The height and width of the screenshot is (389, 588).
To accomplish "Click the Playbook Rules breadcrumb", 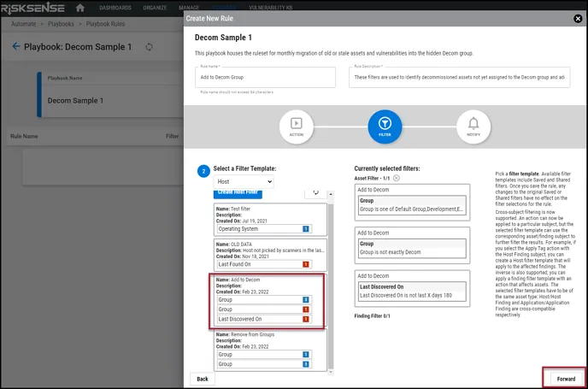I will [x=105, y=24].
